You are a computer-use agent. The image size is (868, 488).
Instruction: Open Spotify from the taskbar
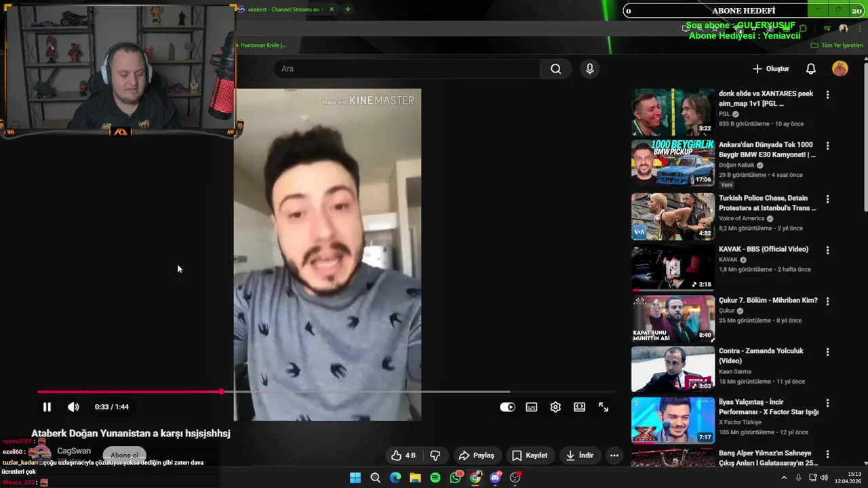[435, 478]
